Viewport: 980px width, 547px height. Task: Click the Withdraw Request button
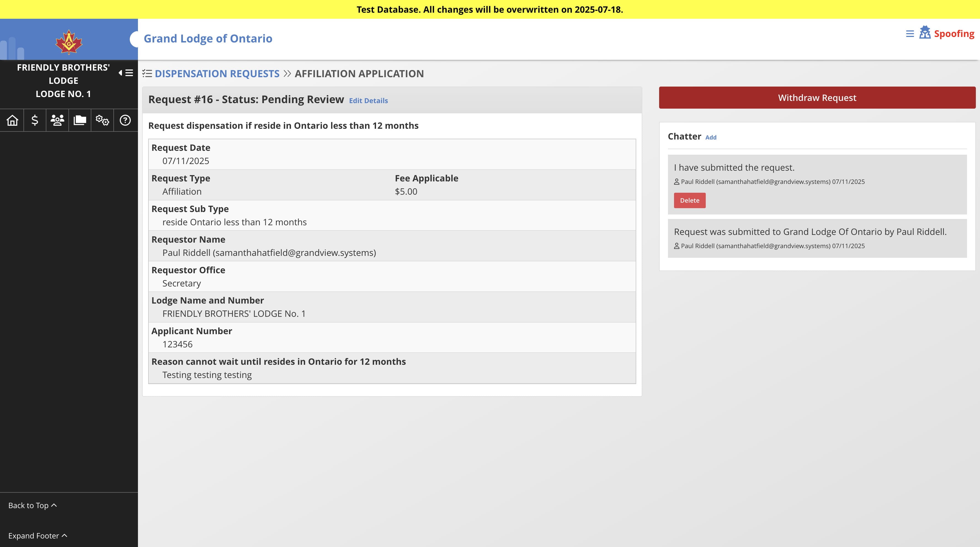[x=817, y=98]
